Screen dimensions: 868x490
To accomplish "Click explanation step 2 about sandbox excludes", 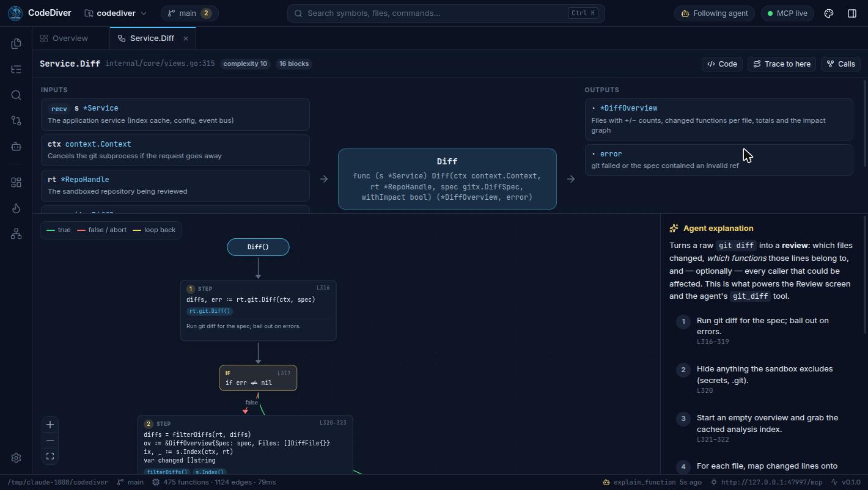I will pos(764,379).
